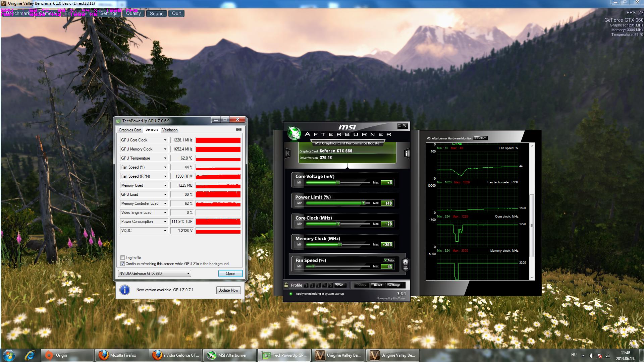Open the Quality menu in Valley
644x362 pixels.
(x=133, y=13)
